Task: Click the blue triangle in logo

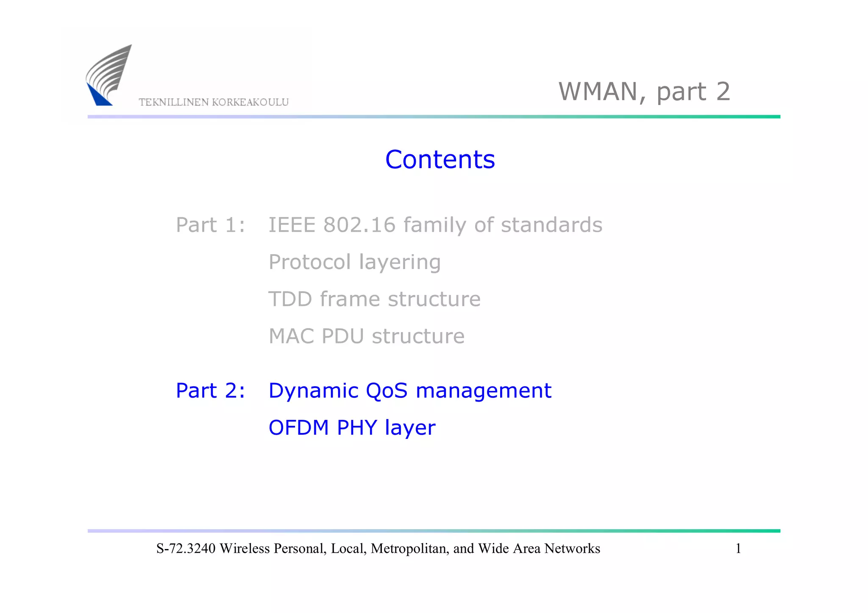Action: click(98, 97)
